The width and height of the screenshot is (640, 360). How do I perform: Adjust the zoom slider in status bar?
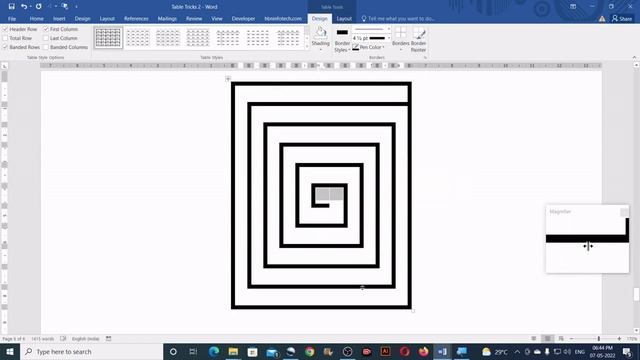[x=599, y=339]
